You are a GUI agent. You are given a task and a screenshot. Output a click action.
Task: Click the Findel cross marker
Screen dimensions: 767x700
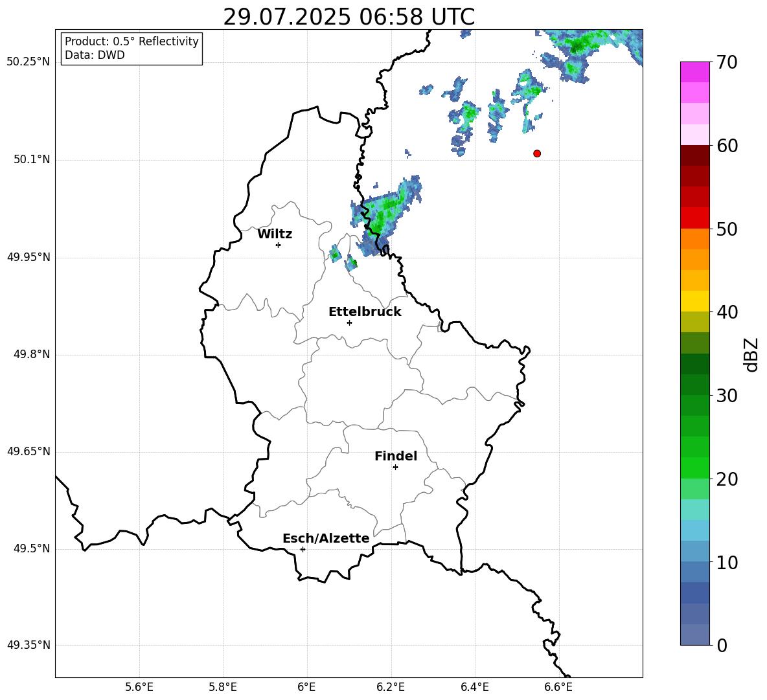pyautogui.click(x=395, y=468)
